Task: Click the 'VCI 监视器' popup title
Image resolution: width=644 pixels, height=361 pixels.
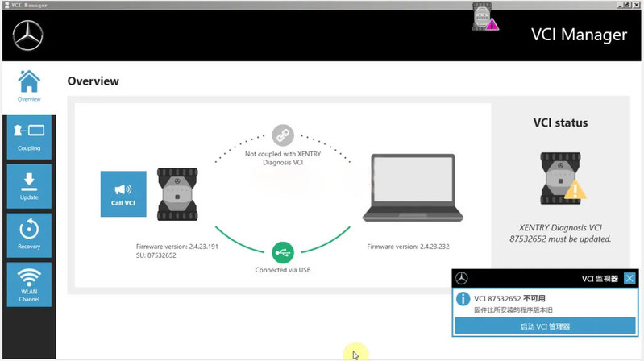Action: tap(600, 279)
